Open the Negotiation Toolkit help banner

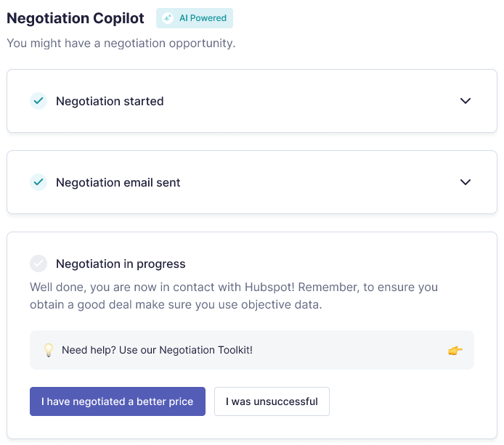pos(252,350)
